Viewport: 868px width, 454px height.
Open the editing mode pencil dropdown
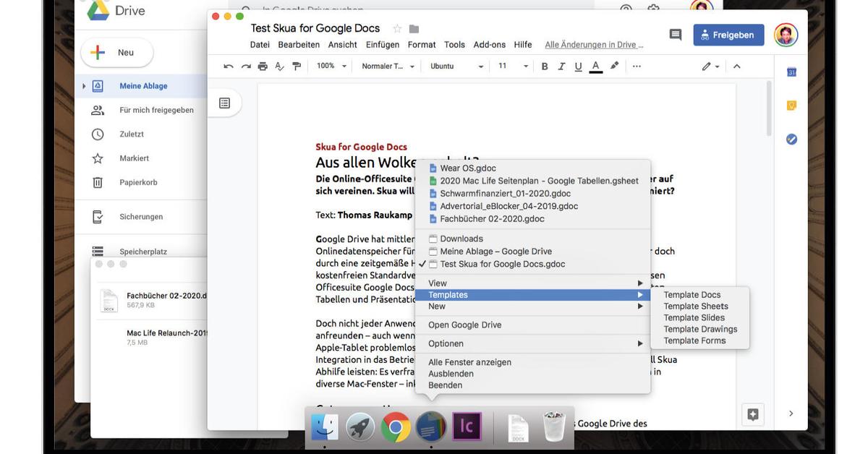tap(710, 66)
